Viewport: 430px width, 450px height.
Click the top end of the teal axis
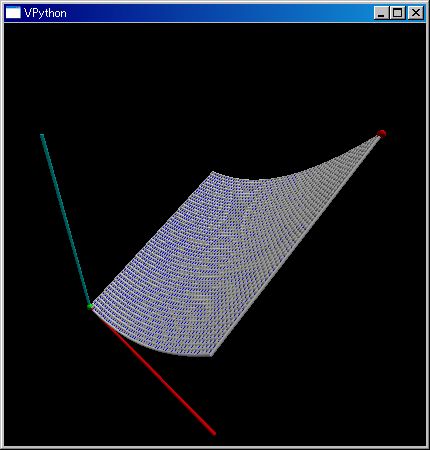click(42, 135)
